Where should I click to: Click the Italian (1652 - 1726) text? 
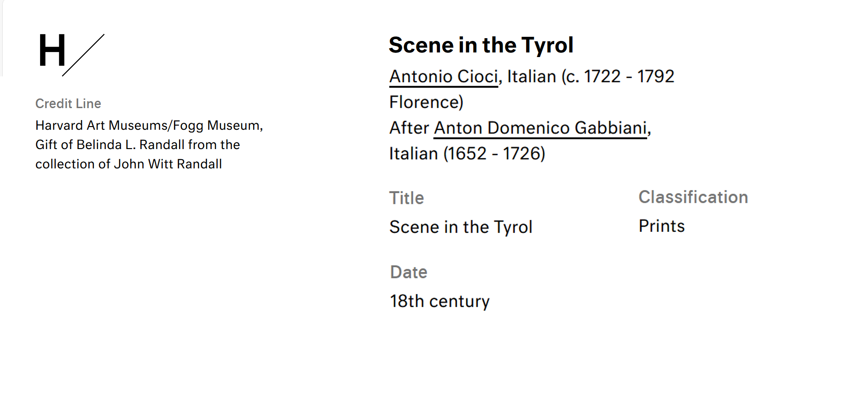(x=467, y=154)
